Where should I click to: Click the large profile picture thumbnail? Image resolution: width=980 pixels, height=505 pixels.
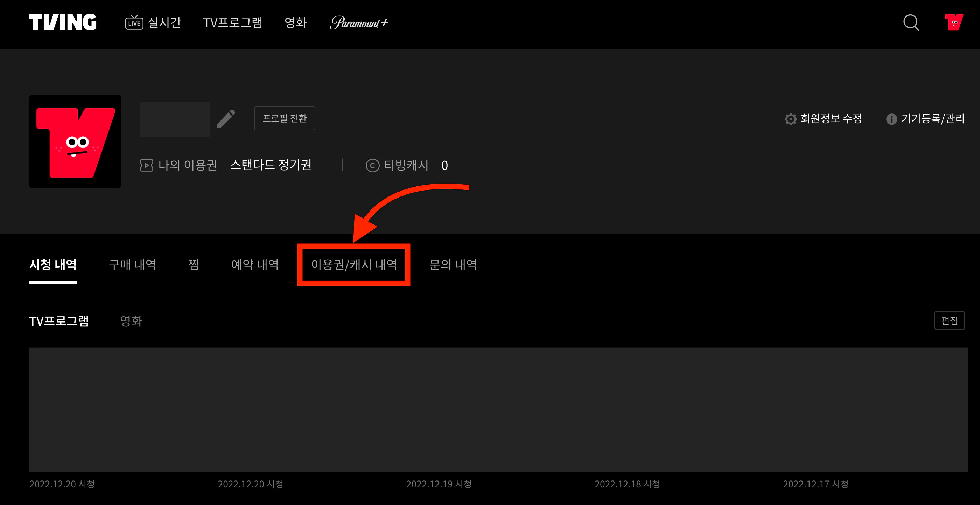75,141
